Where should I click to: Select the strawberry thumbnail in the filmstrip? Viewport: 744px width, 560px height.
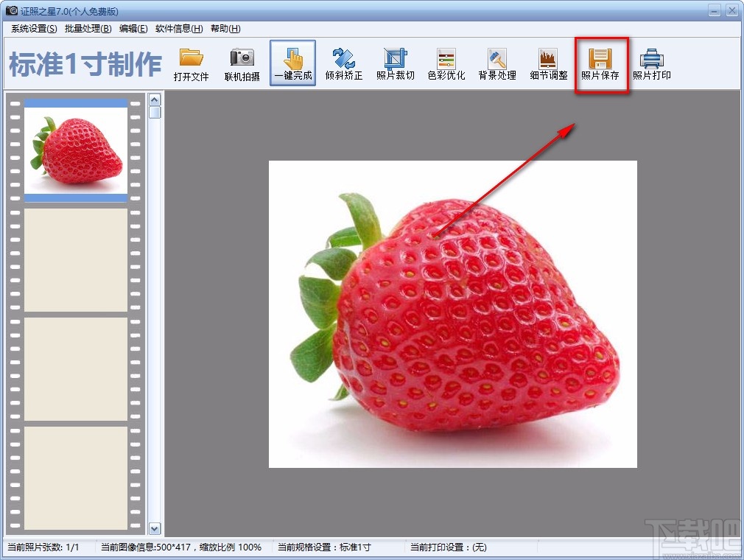76,150
